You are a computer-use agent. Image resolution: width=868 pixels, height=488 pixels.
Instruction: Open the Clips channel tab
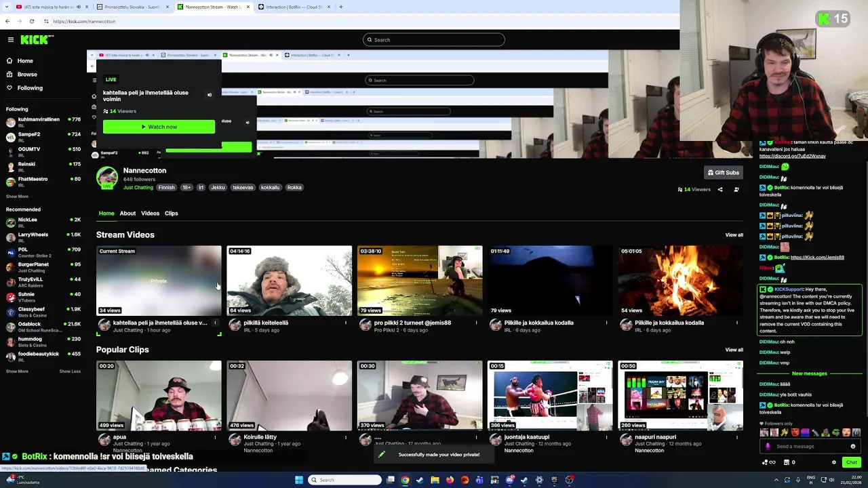pos(171,213)
